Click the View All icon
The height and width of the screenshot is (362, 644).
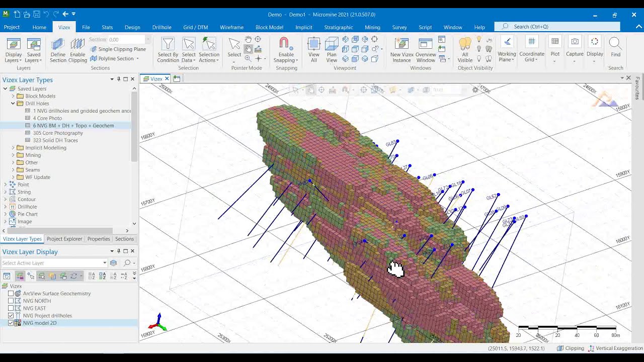tap(314, 50)
